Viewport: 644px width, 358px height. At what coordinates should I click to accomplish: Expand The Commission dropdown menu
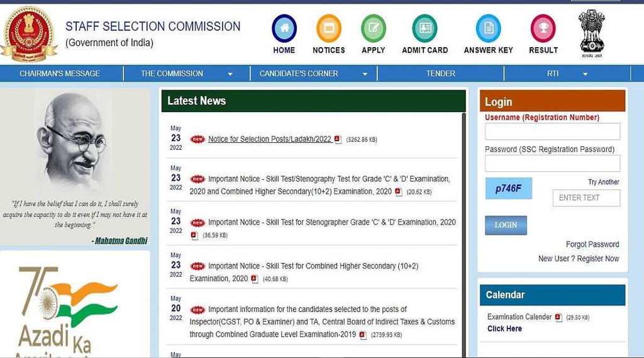[186, 74]
